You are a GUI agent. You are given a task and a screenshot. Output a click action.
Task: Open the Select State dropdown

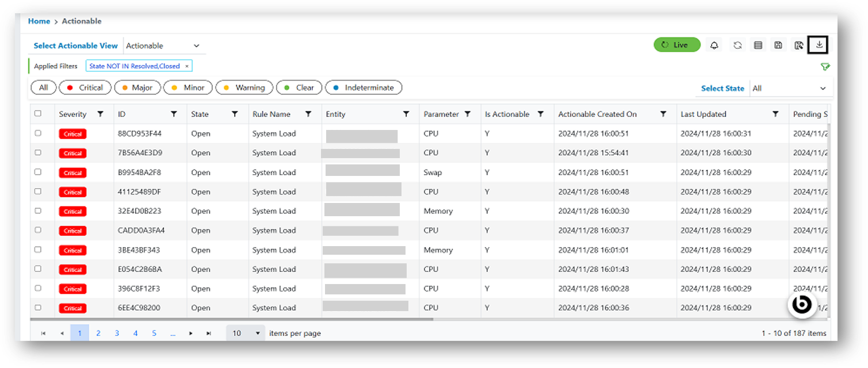(x=790, y=88)
